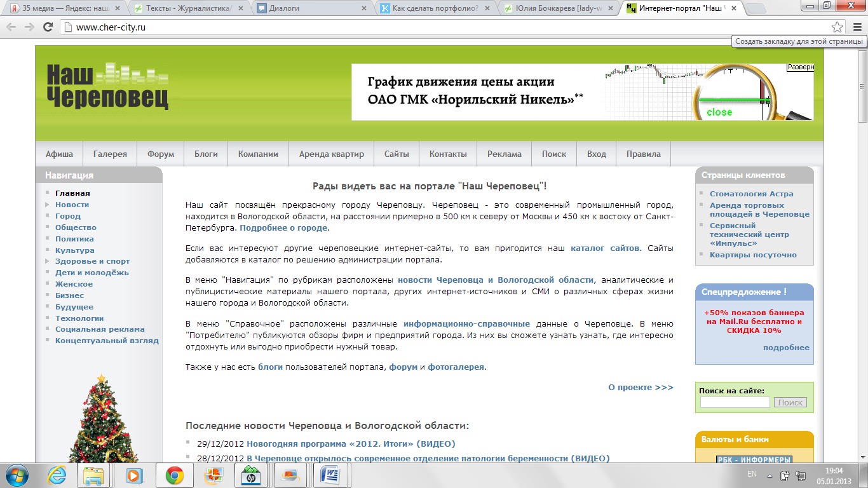Follow the каталог сайтов link
This screenshot has height=488, width=868.
click(x=606, y=248)
